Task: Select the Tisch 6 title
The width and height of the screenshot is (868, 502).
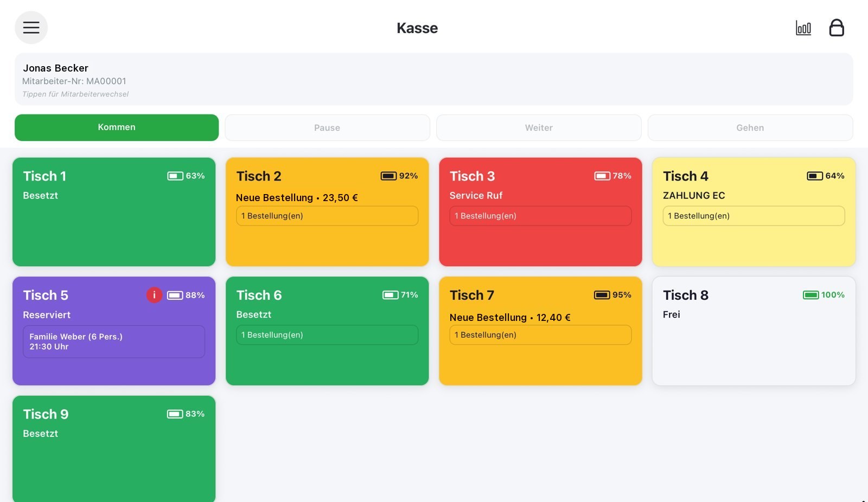Action: click(259, 295)
